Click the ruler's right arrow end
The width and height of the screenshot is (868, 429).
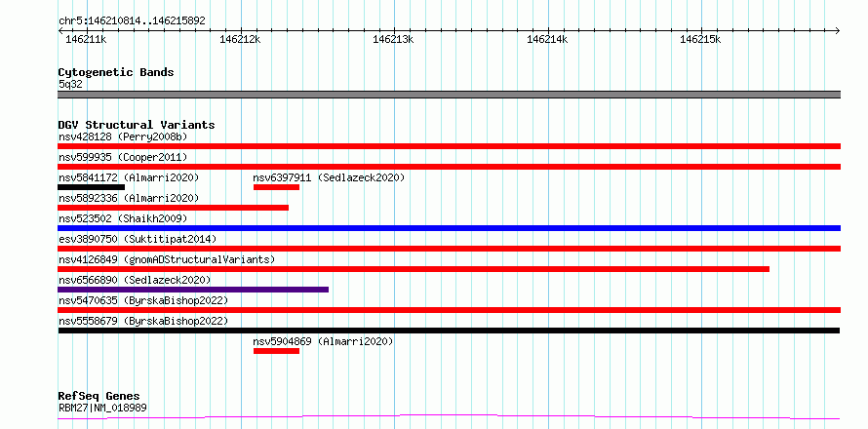[x=837, y=30]
